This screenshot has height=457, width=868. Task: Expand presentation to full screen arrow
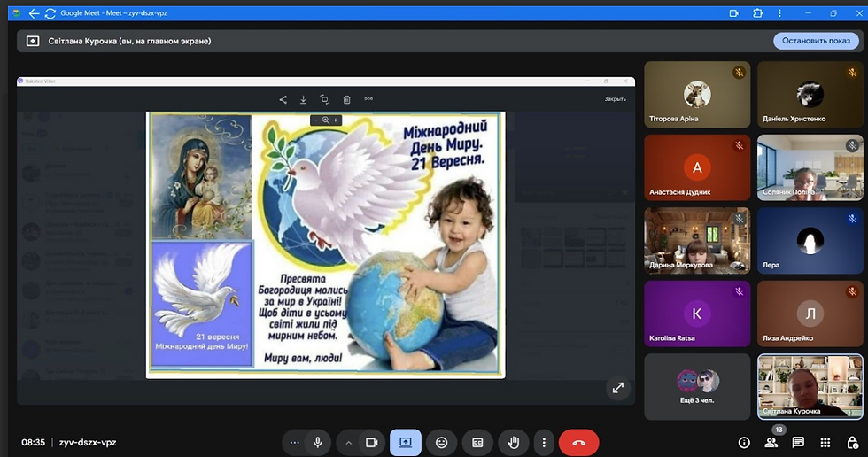(618, 388)
